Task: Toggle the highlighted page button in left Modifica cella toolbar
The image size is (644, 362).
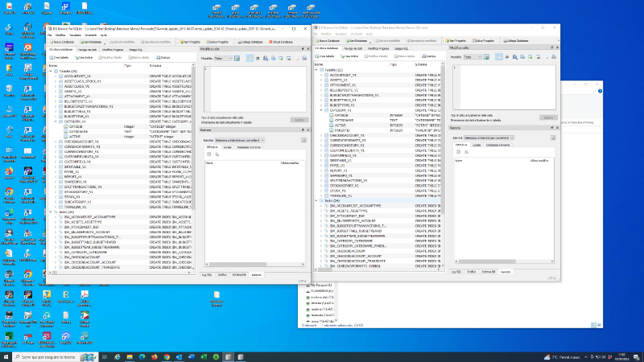Action: [250, 59]
